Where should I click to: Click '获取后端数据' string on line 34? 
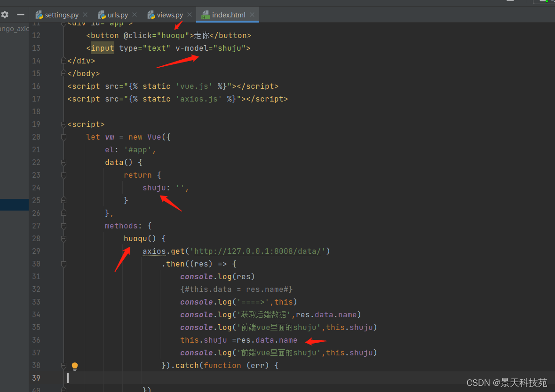click(264, 315)
